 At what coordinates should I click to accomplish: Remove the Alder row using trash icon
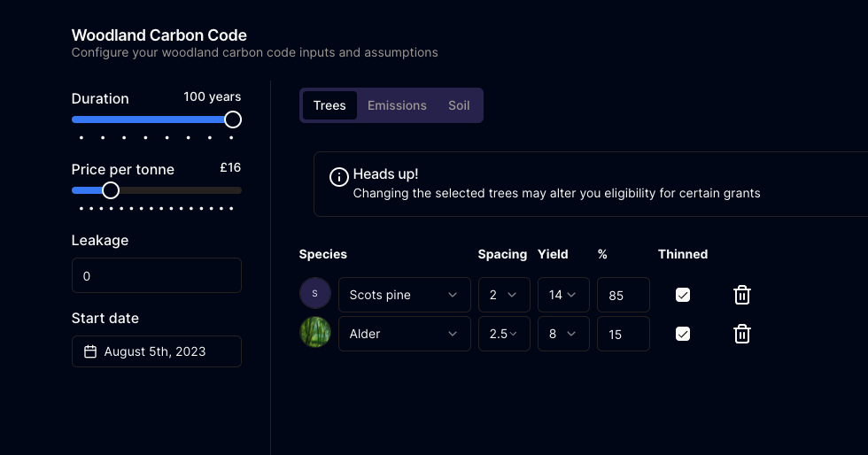742,334
